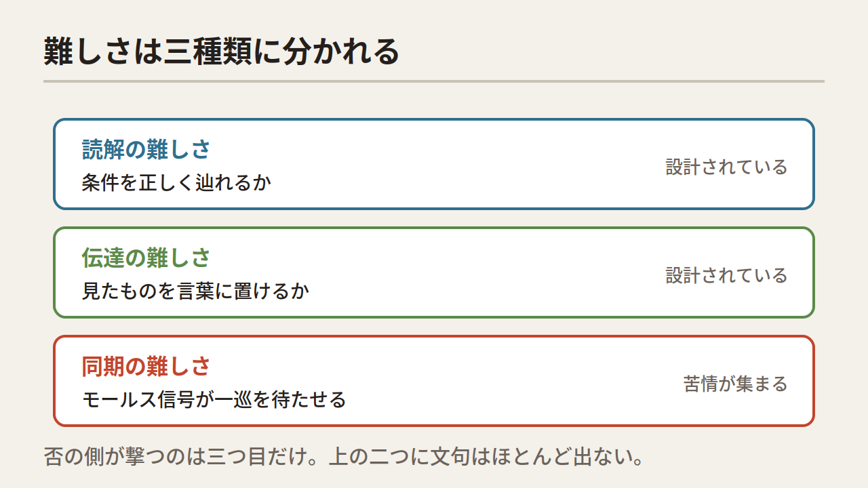This screenshot has height=488, width=868.
Task: Select the horizontal divider line under the title
Action: (434, 81)
